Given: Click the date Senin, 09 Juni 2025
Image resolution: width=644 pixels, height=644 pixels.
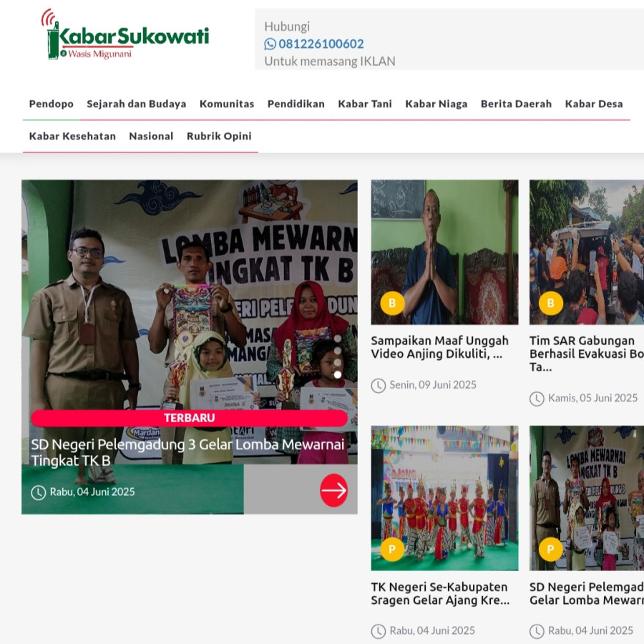Looking at the screenshot, I should click(x=433, y=385).
